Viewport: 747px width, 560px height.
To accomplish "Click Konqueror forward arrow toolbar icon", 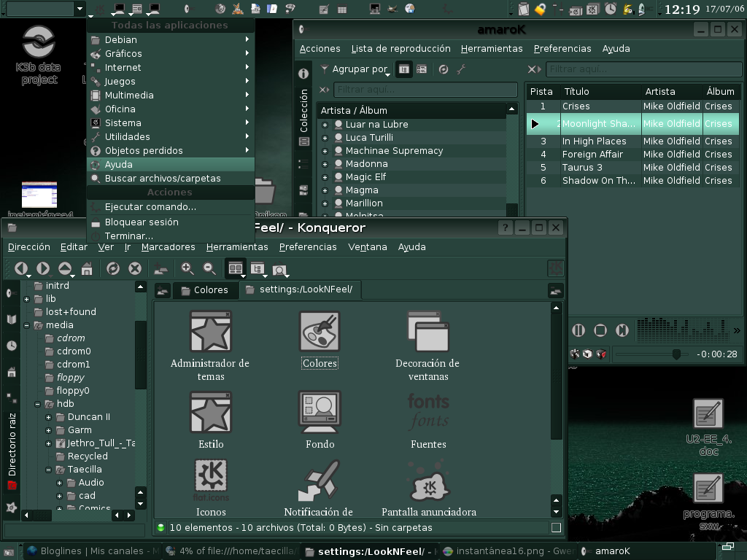I will [x=43, y=268].
